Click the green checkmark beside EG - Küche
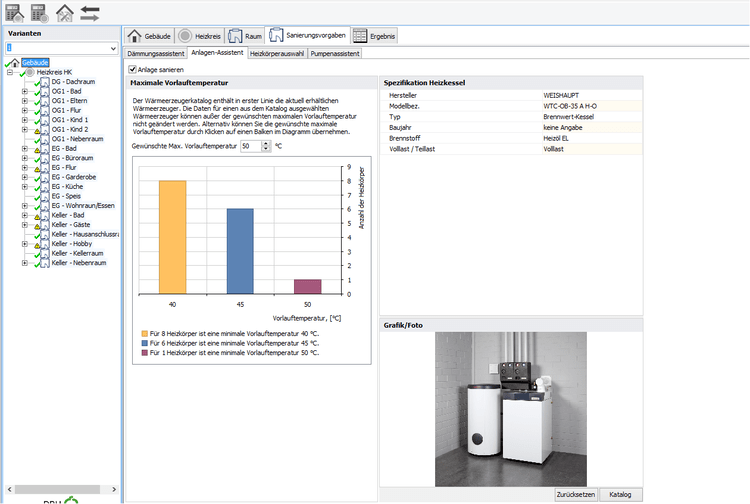The height and width of the screenshot is (504, 750). point(36,187)
